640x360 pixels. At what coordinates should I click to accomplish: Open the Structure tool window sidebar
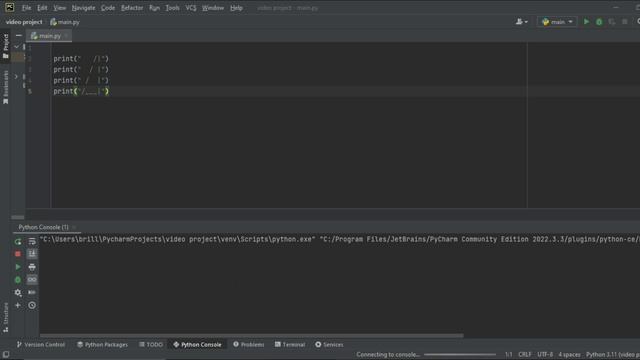tap(6, 317)
